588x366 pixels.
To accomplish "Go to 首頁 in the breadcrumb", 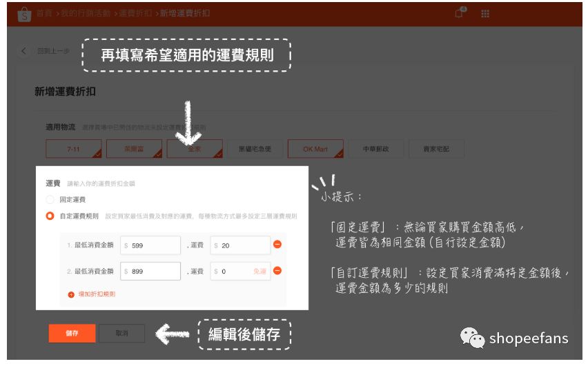I will pos(44,14).
